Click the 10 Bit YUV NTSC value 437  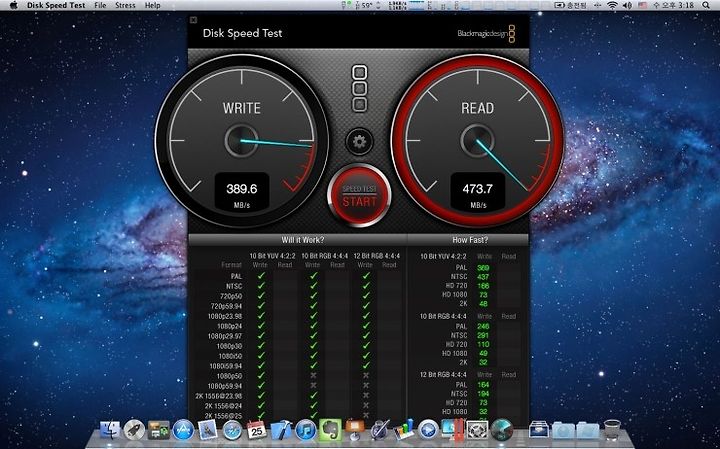[483, 277]
